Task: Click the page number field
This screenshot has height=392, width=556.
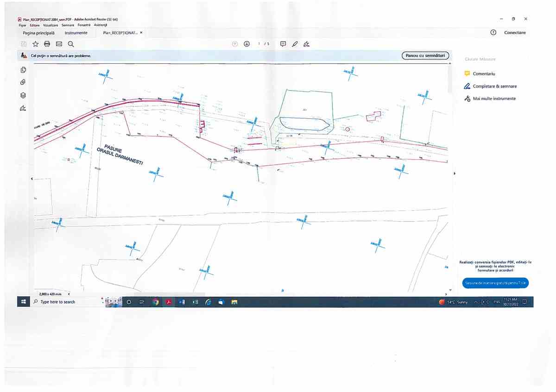Action: pos(259,44)
